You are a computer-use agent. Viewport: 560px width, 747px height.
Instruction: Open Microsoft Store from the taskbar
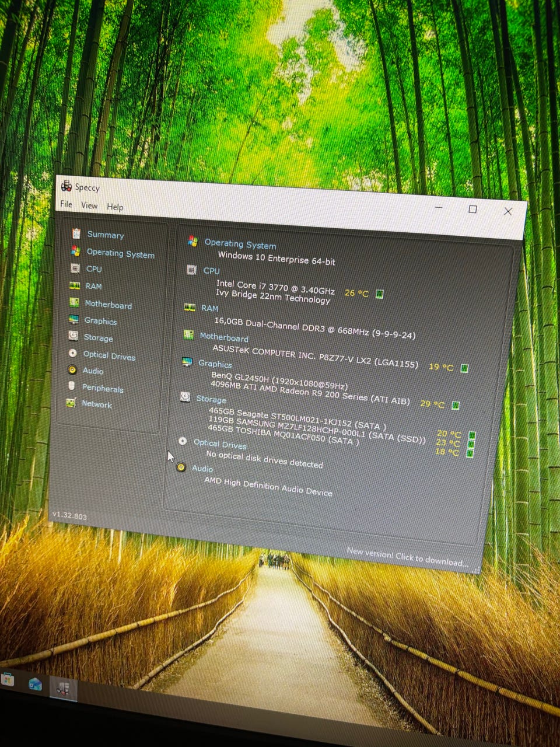(x=7, y=679)
